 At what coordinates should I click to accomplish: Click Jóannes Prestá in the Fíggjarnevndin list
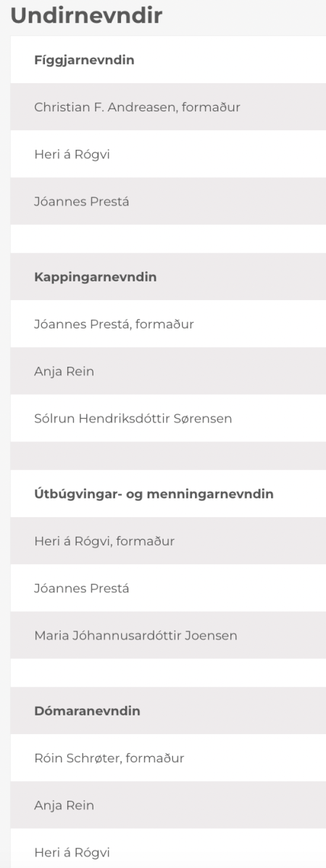click(x=168, y=201)
